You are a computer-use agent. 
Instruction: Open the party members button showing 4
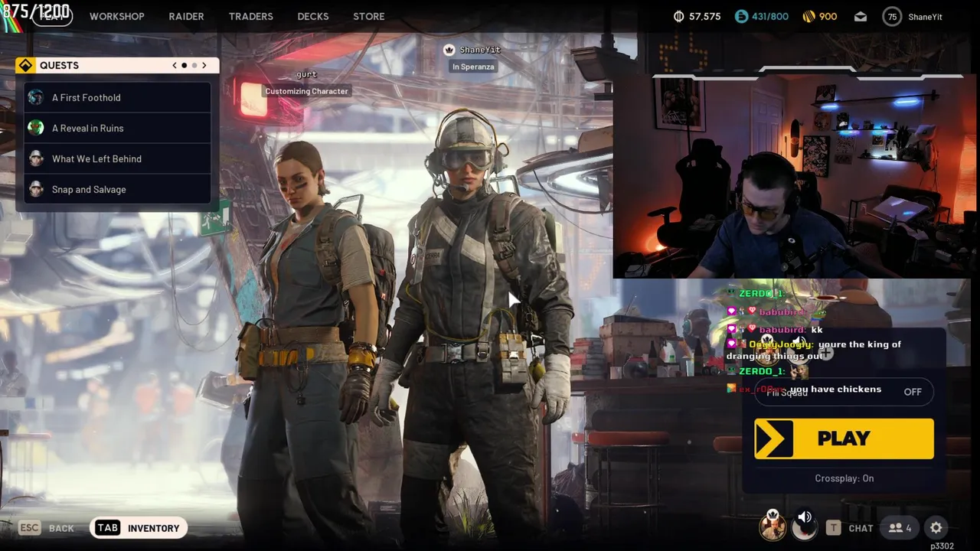tap(900, 528)
